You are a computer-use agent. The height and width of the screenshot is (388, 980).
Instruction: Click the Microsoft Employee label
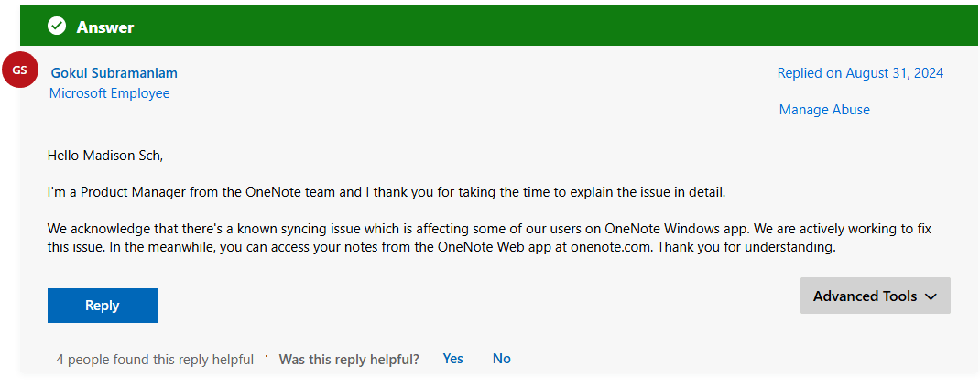click(x=109, y=93)
